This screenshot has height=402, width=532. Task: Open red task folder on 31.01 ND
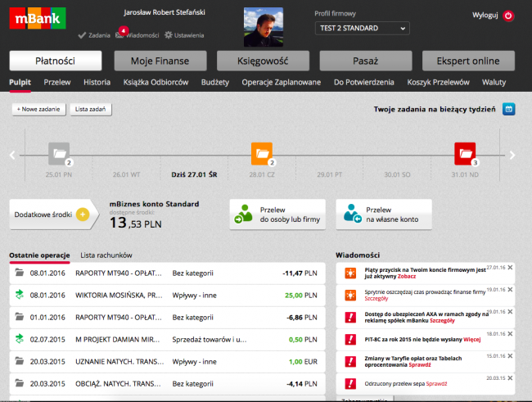click(466, 154)
